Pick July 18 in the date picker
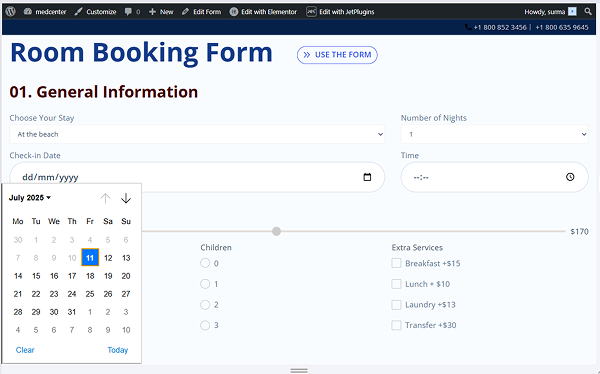Image resolution: width=600 pixels, height=374 pixels. [90, 276]
